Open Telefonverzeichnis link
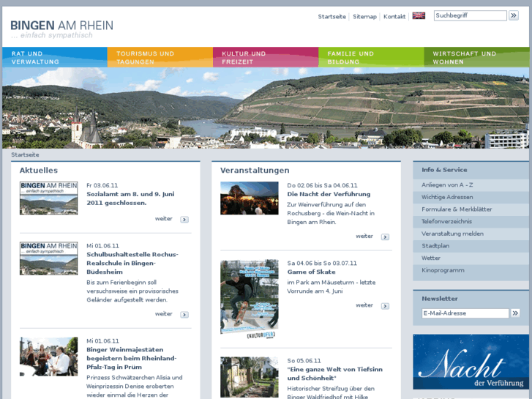 click(471, 221)
